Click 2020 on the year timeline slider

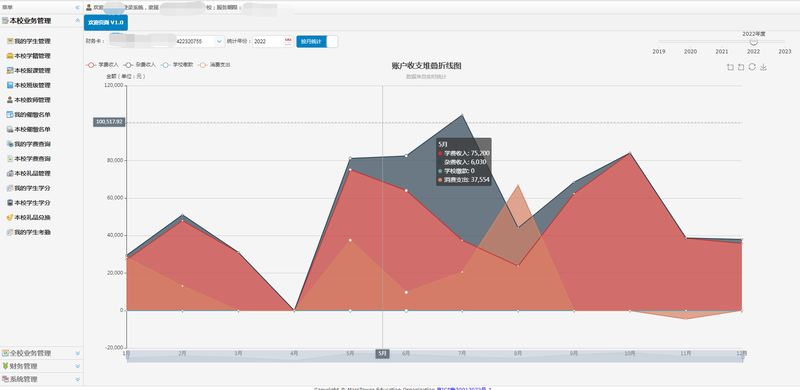690,52
